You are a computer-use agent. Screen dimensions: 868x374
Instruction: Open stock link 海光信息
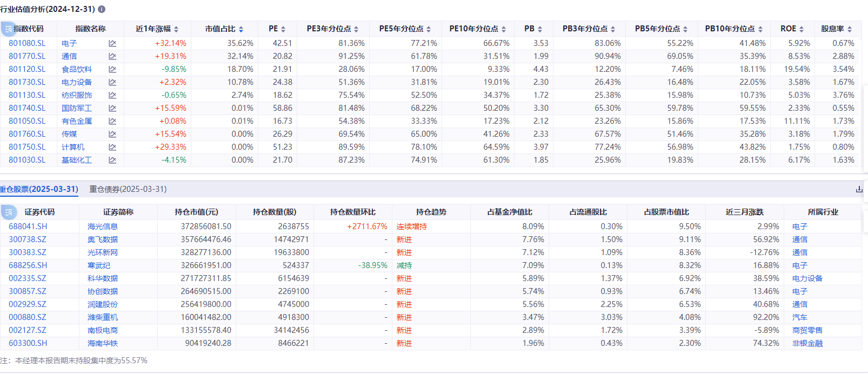click(x=103, y=226)
